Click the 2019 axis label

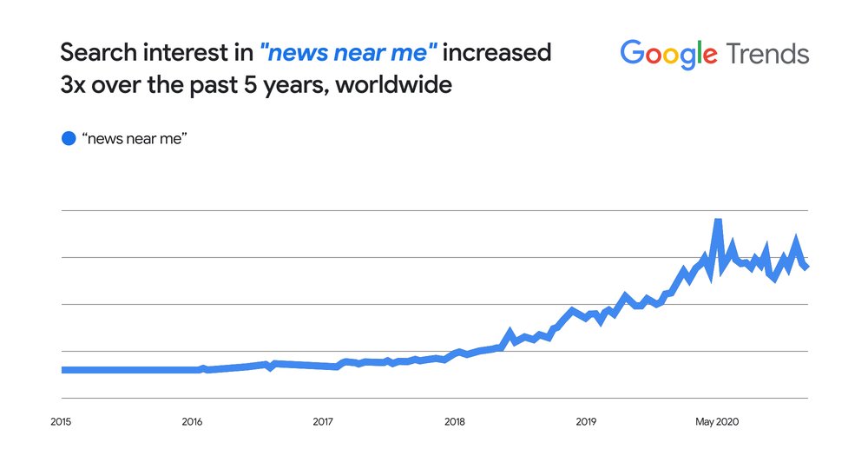(x=586, y=422)
